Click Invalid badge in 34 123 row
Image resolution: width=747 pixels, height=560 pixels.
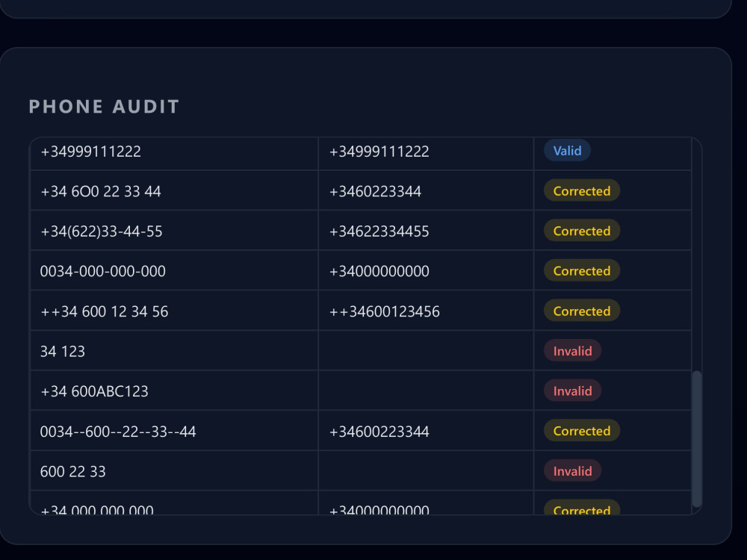(x=572, y=350)
